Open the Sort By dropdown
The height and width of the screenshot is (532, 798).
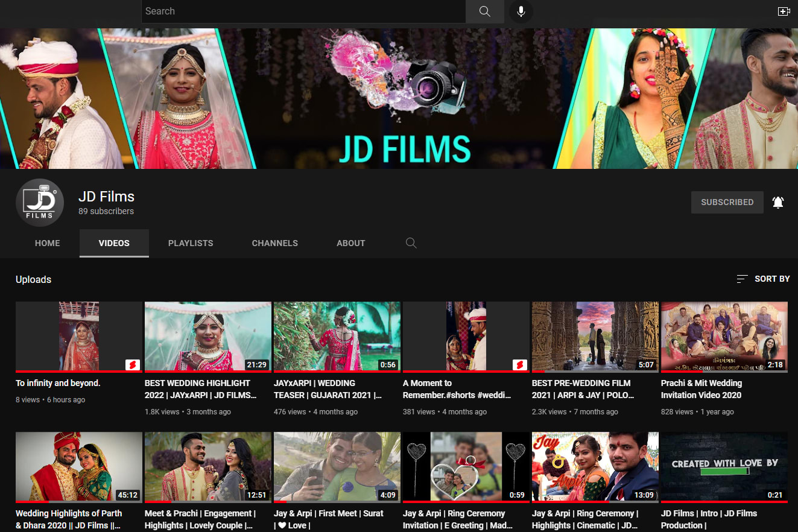click(763, 279)
